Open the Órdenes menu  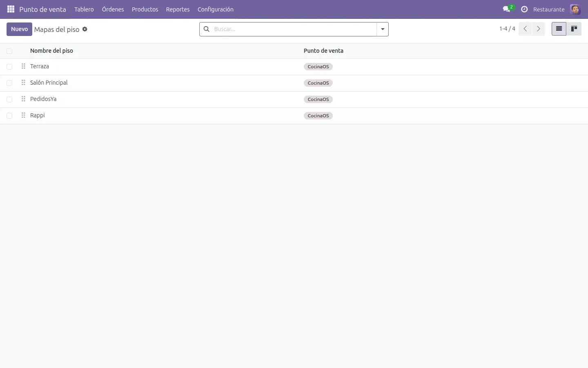[113, 9]
